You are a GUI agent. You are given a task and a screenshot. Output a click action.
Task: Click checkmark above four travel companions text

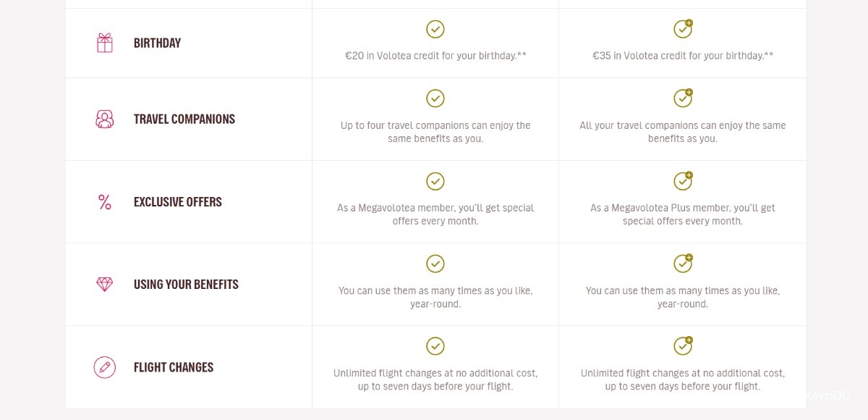coord(435,98)
